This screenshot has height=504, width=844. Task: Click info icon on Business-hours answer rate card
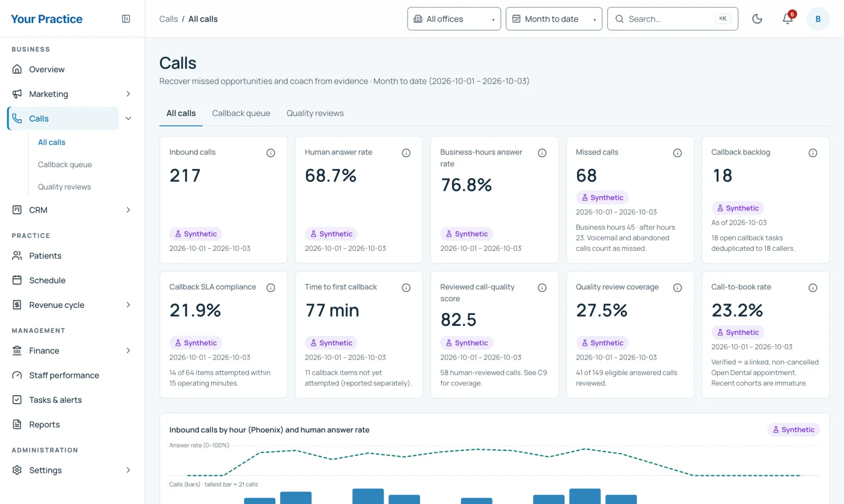pyautogui.click(x=542, y=153)
